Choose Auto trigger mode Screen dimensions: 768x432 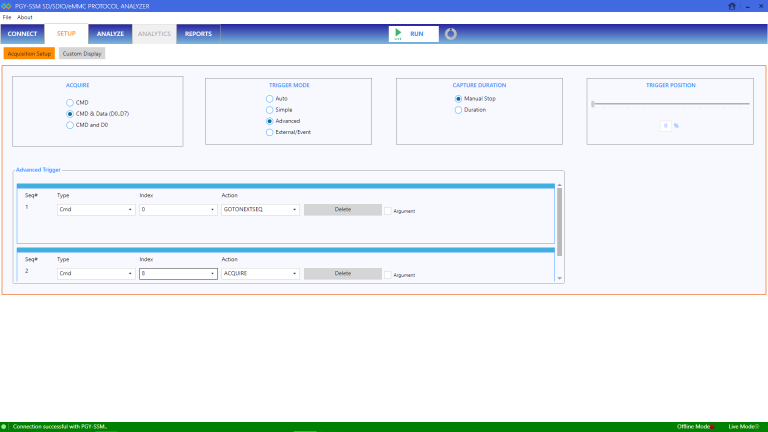269,98
